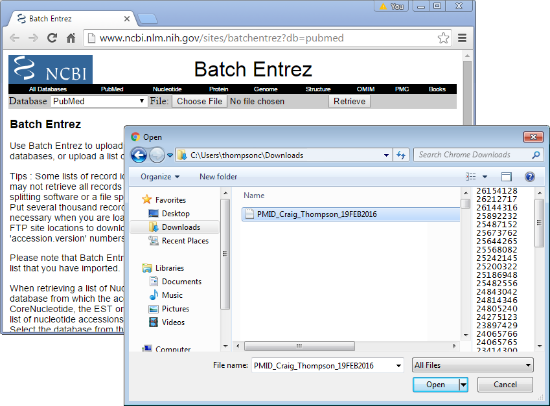Viewport: 550px width, 406px height.
Task: Close the Open dialog
Action: click(x=533, y=137)
